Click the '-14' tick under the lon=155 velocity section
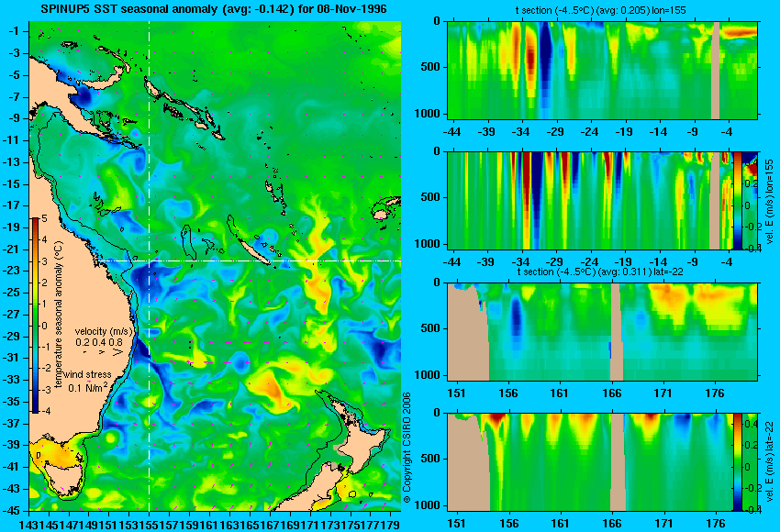 pyautogui.click(x=658, y=262)
